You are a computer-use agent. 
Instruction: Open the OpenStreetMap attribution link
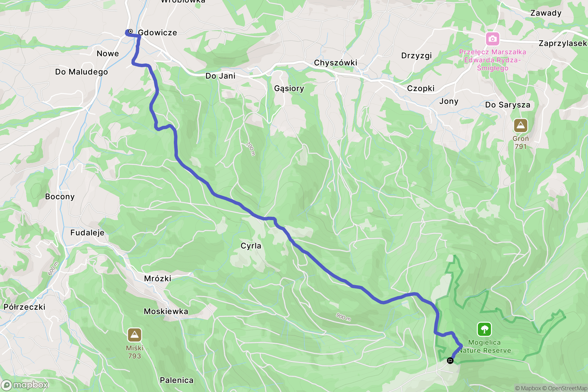point(565,388)
